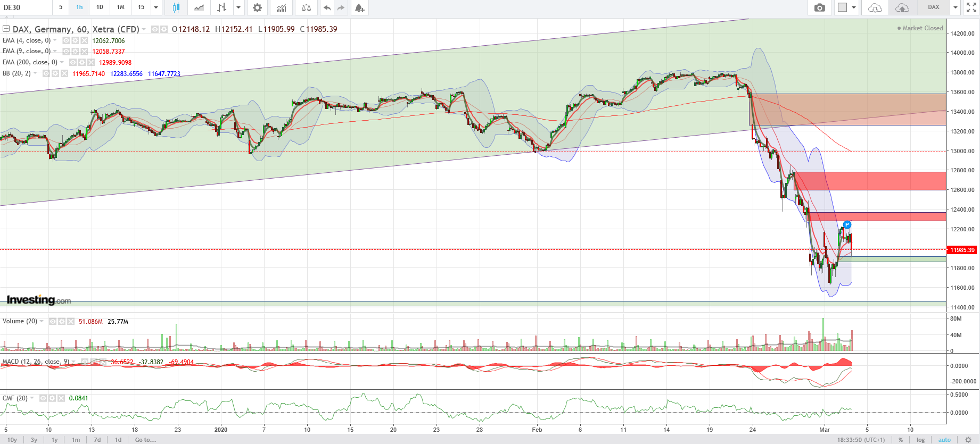Toggle visibility of EMA (4, close, 0)
The height and width of the screenshot is (444, 980).
66,40
